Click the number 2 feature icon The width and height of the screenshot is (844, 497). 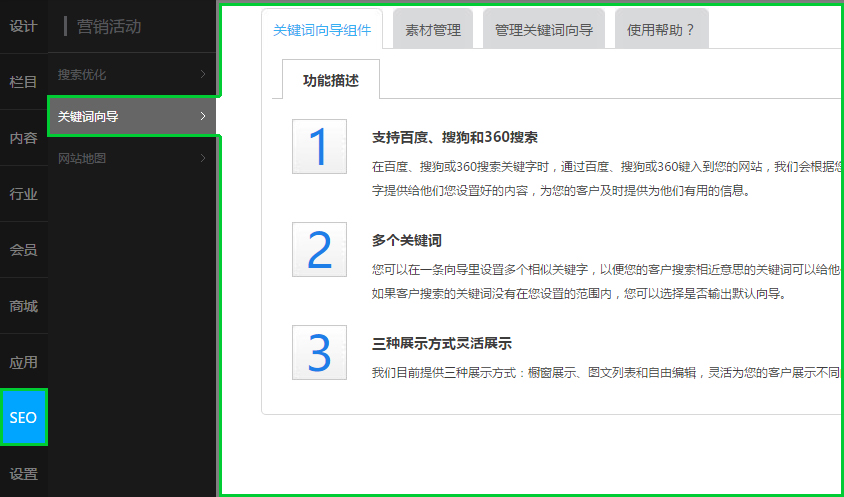(319, 250)
